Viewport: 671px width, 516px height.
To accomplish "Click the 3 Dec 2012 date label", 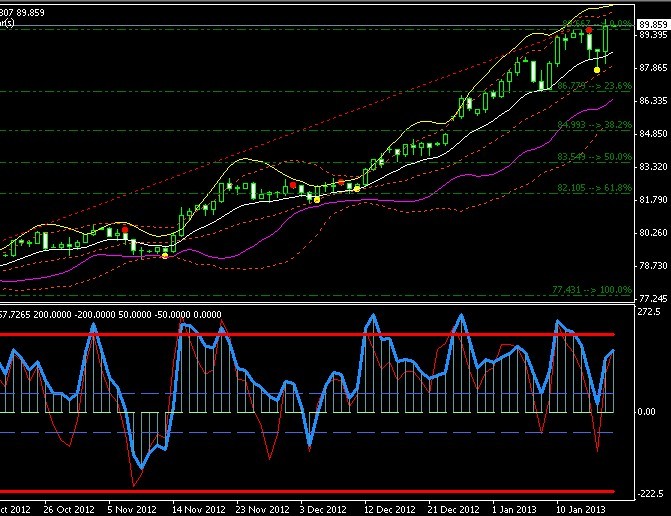I will tap(323, 510).
